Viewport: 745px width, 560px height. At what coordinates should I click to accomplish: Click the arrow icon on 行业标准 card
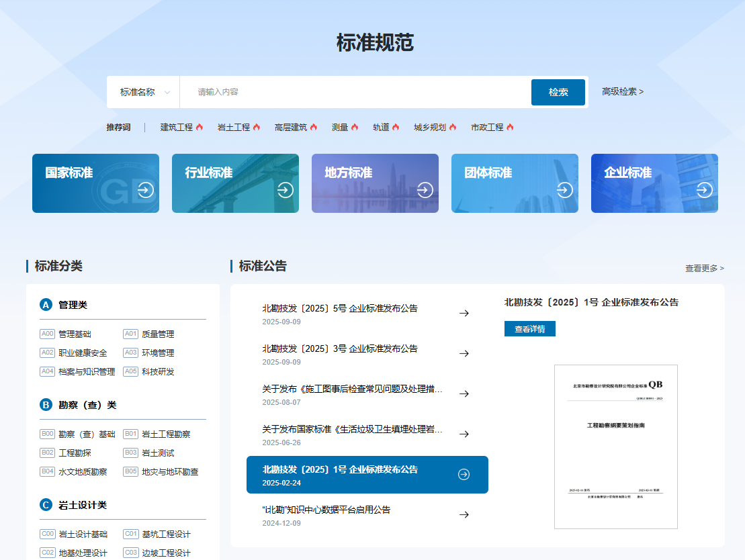286,190
